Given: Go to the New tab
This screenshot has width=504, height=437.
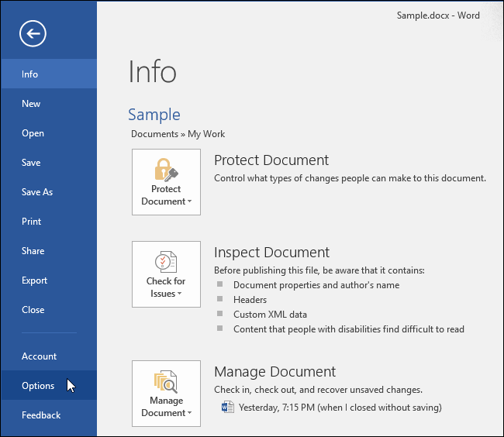Looking at the screenshot, I should click(x=31, y=104).
